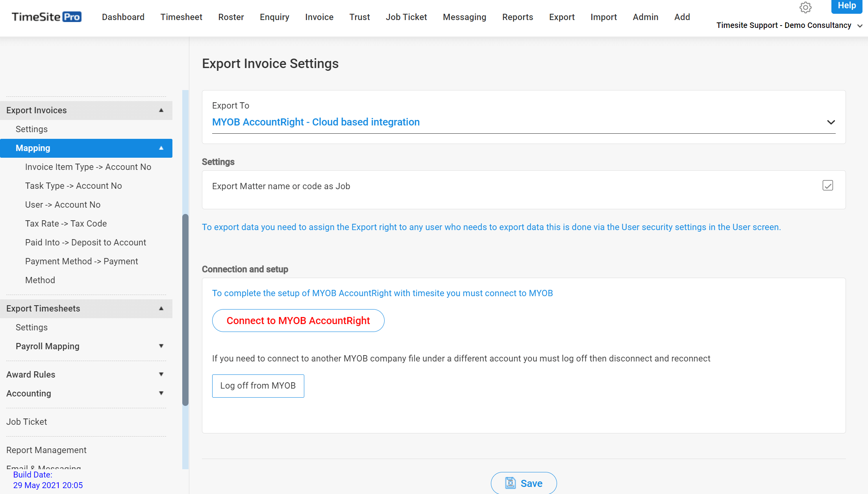Open the Dashboard menu
This screenshot has width=868, height=494.
(x=123, y=17)
